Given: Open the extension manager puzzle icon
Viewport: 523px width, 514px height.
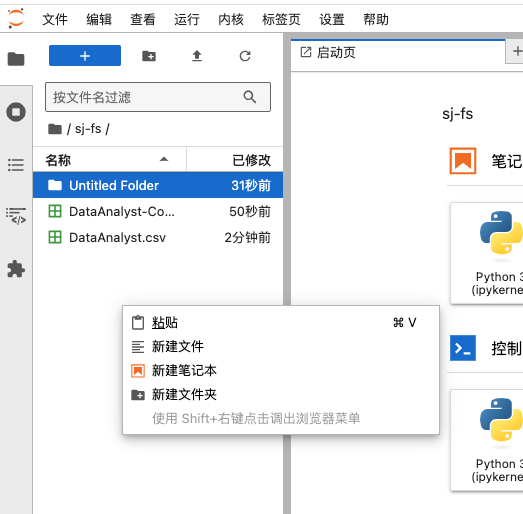Looking at the screenshot, I should point(16,269).
